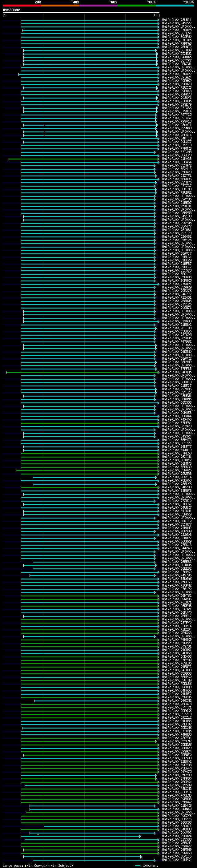Select the UniRef100_B2B802 label
197x868 pixels.
point(177,761)
